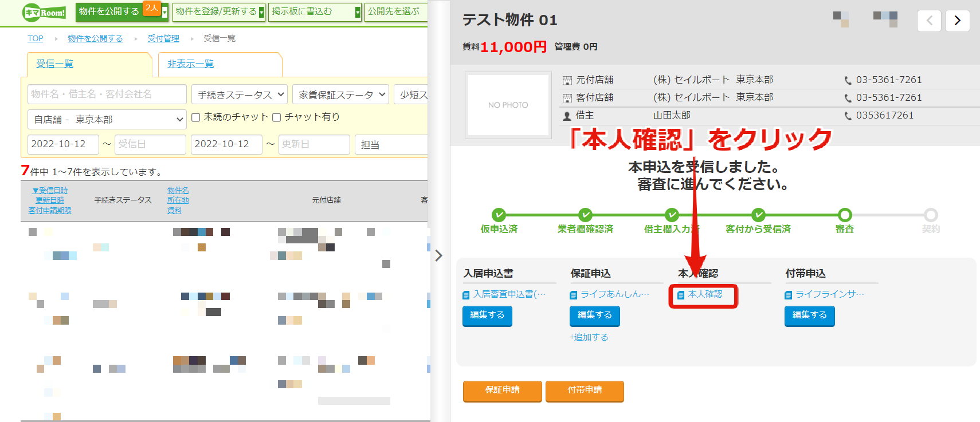Click the 本人確認 document icon
This screenshot has height=422, width=980.
(681, 295)
